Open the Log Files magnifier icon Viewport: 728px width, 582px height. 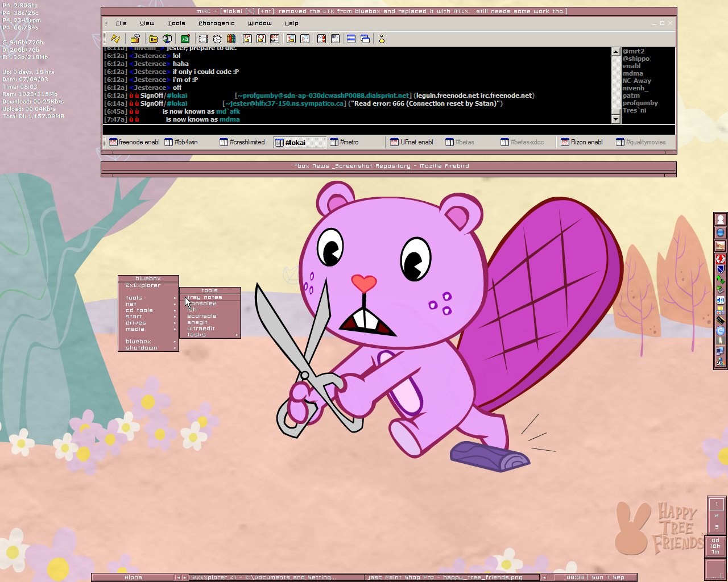(305, 39)
